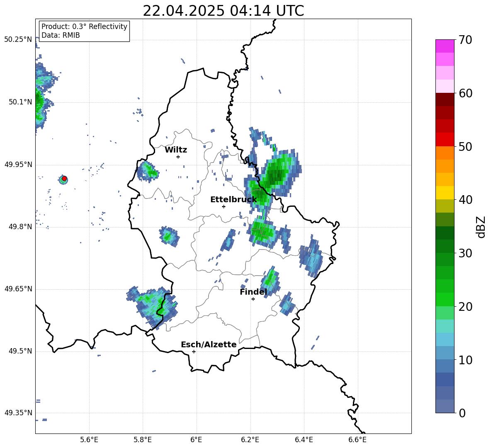Image resolution: width=491 pixels, height=448 pixels.
Task: Click the colorbar tick value 30
Action: coord(465,253)
